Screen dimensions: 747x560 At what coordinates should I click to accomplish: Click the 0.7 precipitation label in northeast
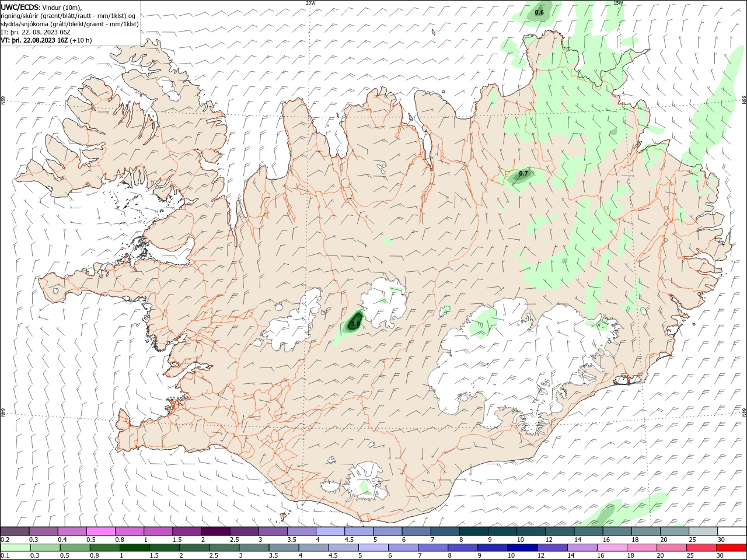(x=523, y=173)
